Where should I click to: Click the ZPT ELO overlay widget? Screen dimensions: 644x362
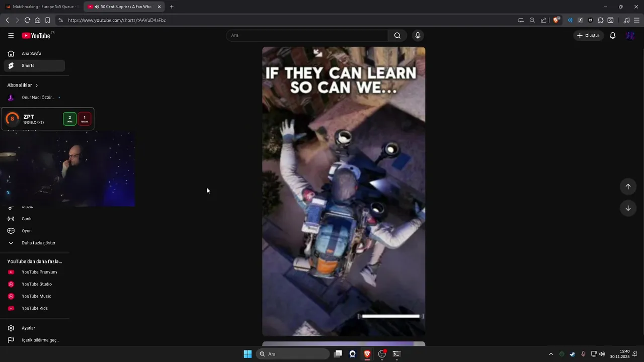[47, 119]
